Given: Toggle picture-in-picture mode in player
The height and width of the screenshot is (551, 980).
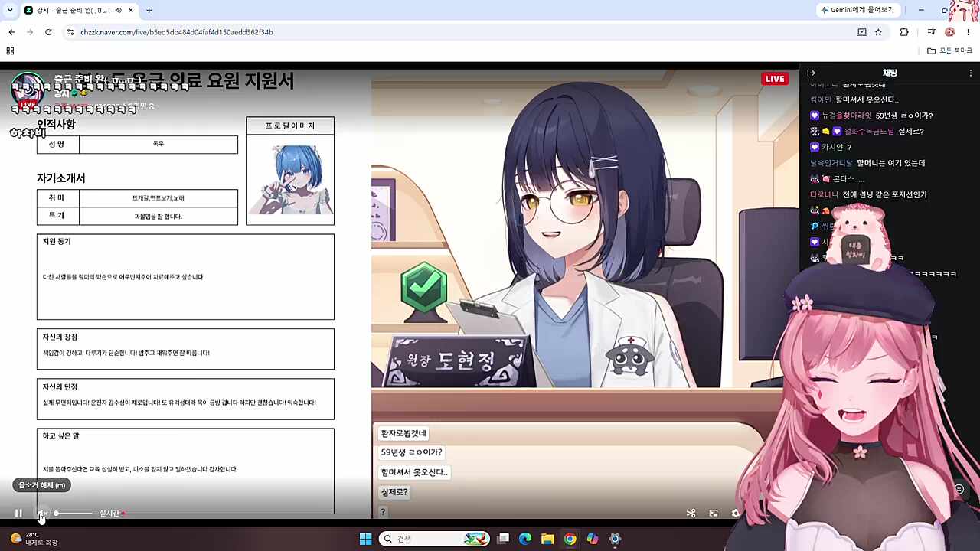Looking at the screenshot, I should pyautogui.click(x=714, y=514).
